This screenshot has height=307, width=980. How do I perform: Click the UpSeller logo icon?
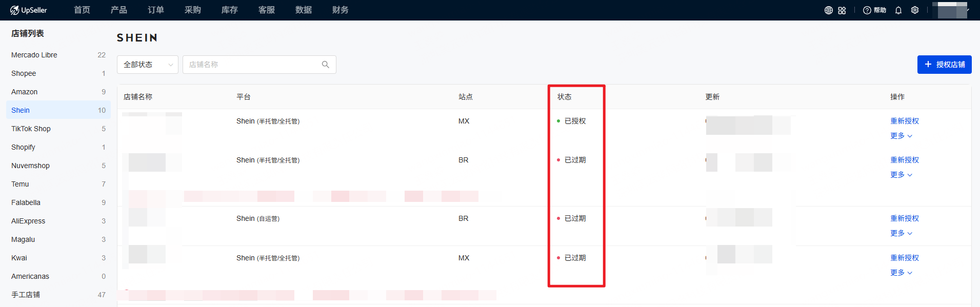click(14, 10)
